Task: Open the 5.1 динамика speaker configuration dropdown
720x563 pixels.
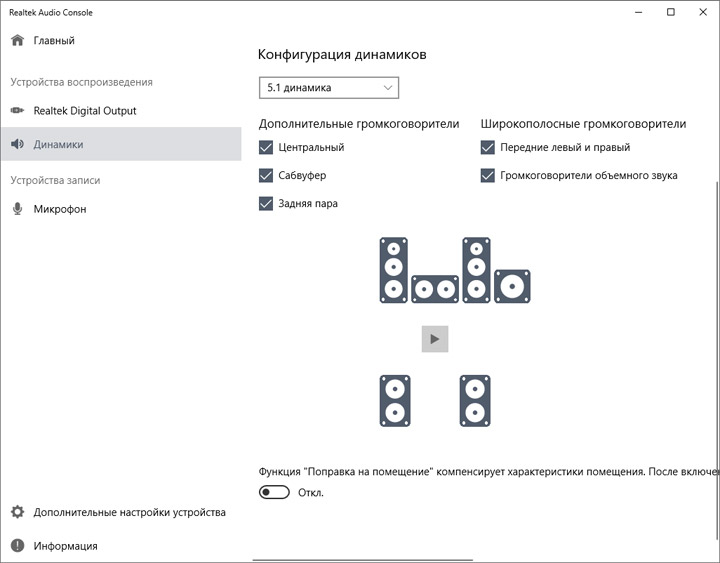Action: (328, 88)
